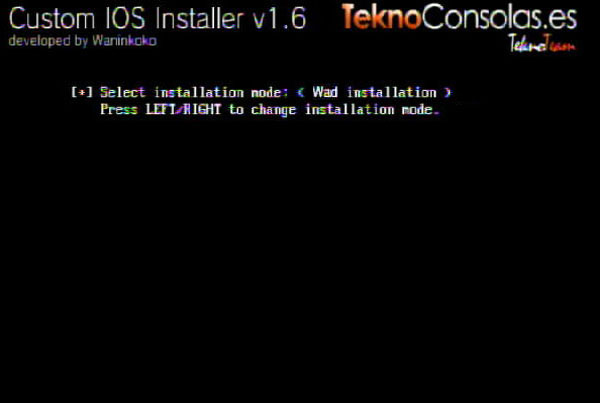This screenshot has width=600, height=403.
Task: Click the white Consolas.es logo text
Action: coord(500,17)
